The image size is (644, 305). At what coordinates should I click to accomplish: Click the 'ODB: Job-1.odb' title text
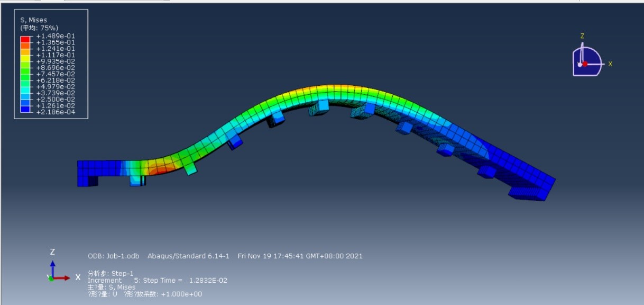click(x=113, y=256)
